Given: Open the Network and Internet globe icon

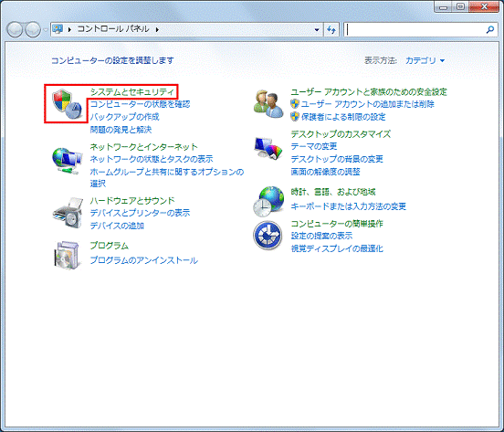Looking at the screenshot, I should point(67,161).
